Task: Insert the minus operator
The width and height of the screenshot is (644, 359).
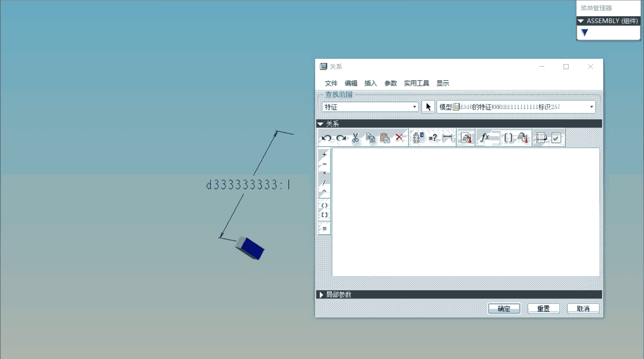Action: pos(324,164)
